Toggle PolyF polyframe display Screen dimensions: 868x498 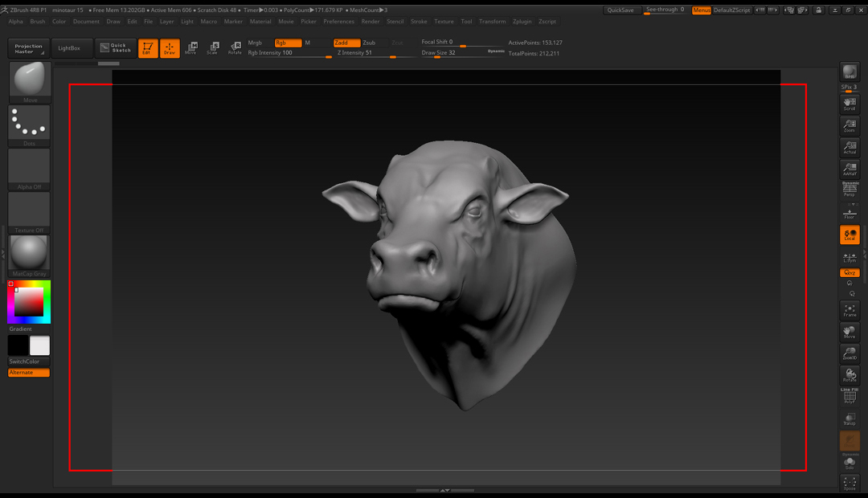[850, 397]
